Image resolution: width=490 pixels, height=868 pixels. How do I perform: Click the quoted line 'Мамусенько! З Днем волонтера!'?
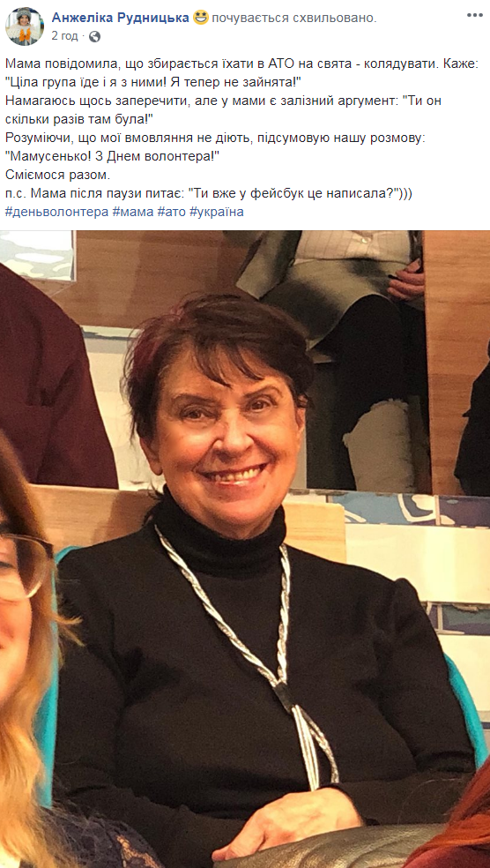coord(113,157)
